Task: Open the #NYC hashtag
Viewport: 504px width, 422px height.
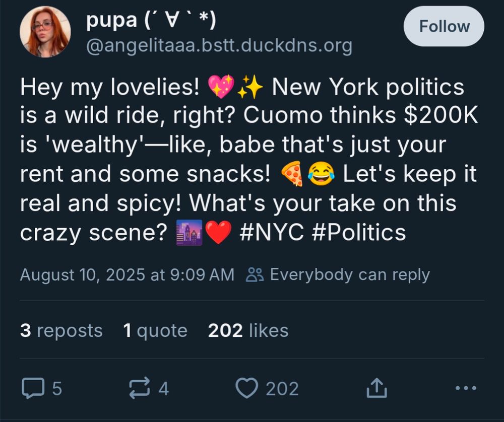Action: pyautogui.click(x=272, y=233)
